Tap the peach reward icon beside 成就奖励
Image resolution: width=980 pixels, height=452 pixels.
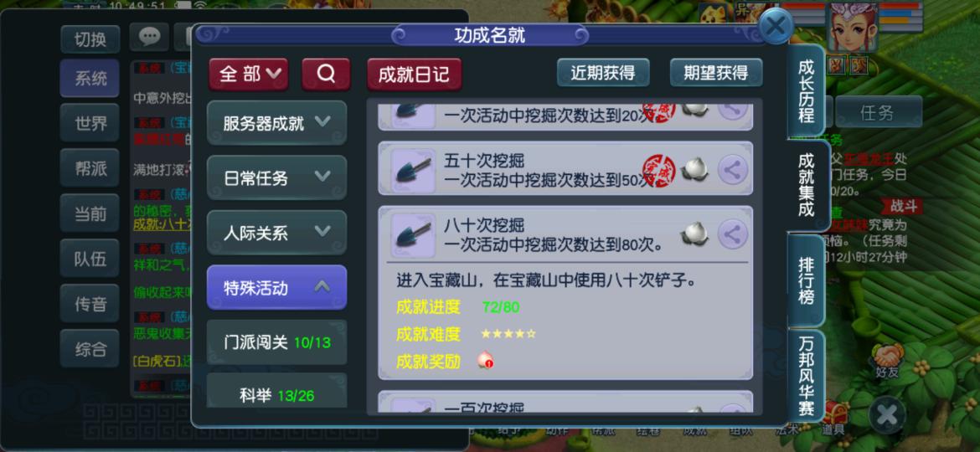point(485,360)
